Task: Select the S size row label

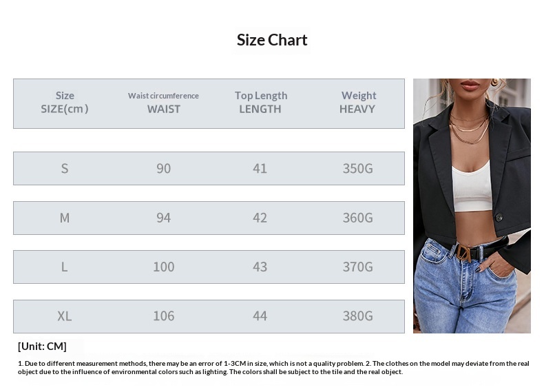Action: click(65, 168)
